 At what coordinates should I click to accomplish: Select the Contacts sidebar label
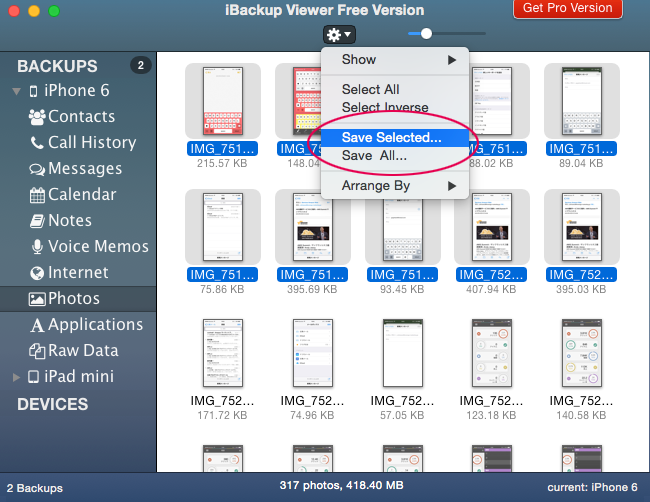[x=82, y=116]
